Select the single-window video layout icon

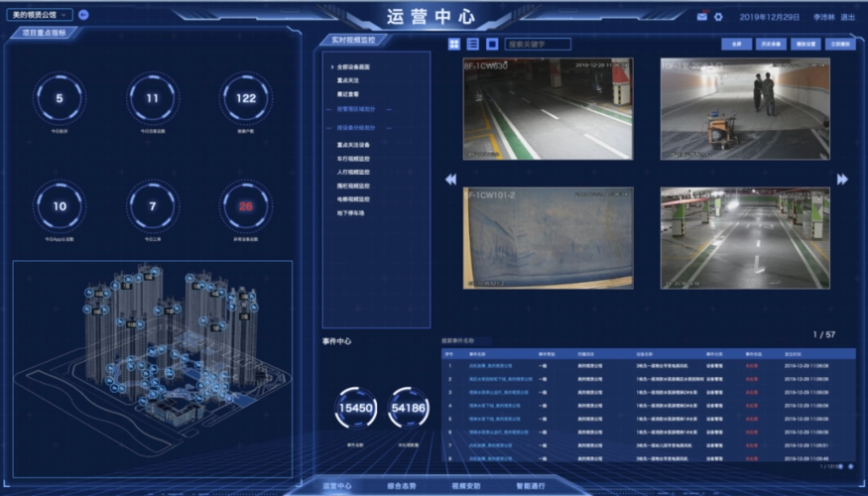pyautogui.click(x=492, y=44)
